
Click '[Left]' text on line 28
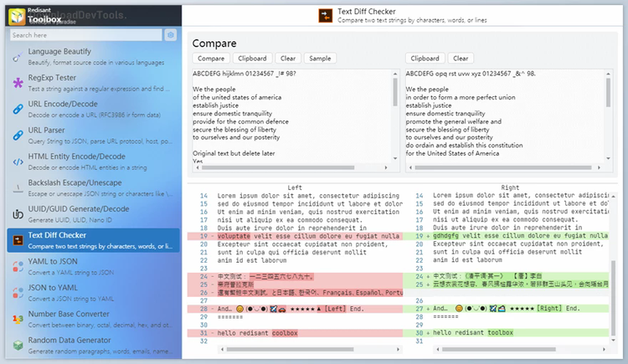click(335, 309)
